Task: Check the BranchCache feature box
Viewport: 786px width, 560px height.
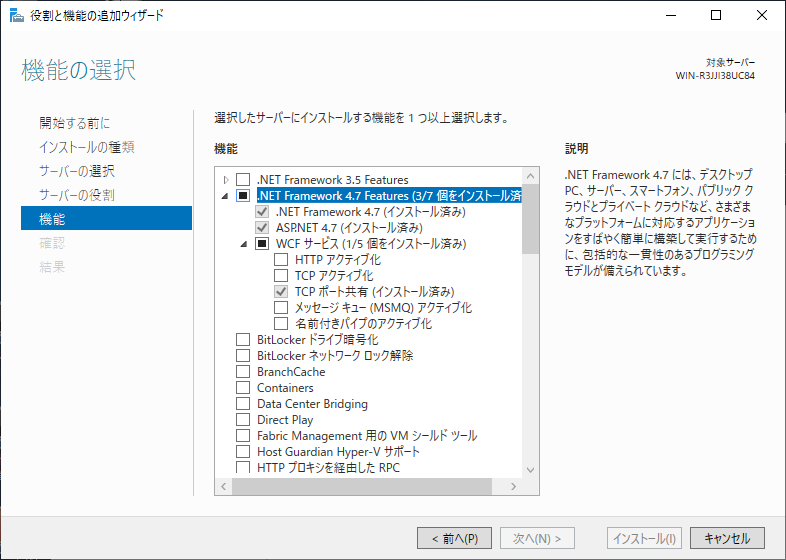Action: pos(243,372)
